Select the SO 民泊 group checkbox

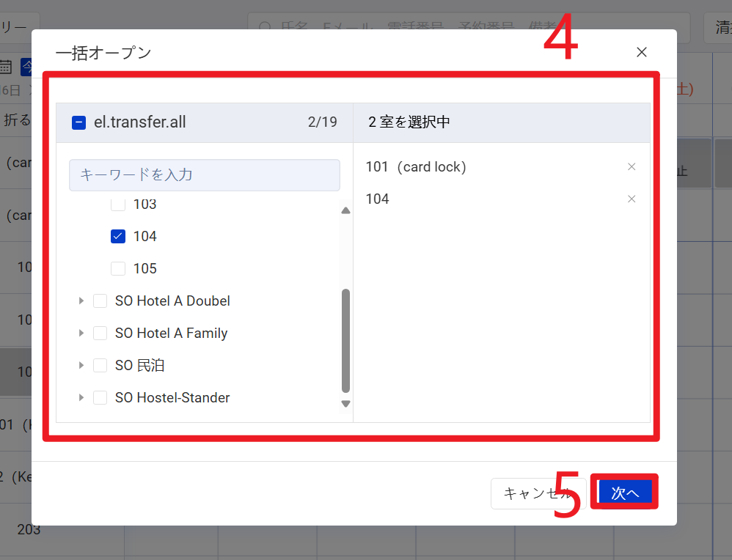pos(100,366)
